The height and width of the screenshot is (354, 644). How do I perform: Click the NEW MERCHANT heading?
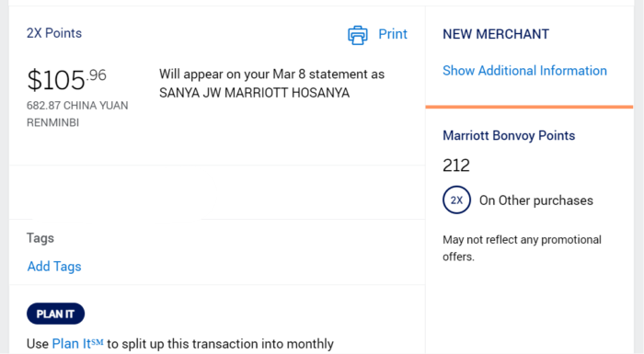(496, 34)
